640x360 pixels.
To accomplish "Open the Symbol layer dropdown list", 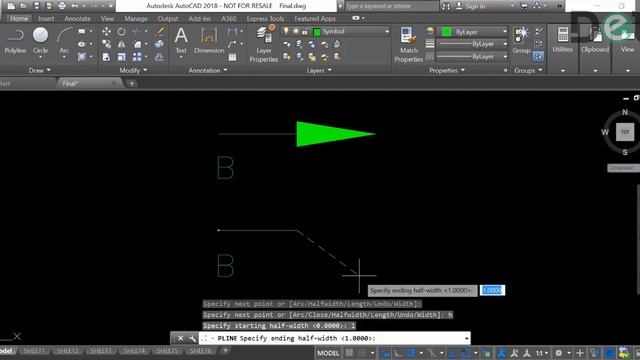I will (387, 31).
